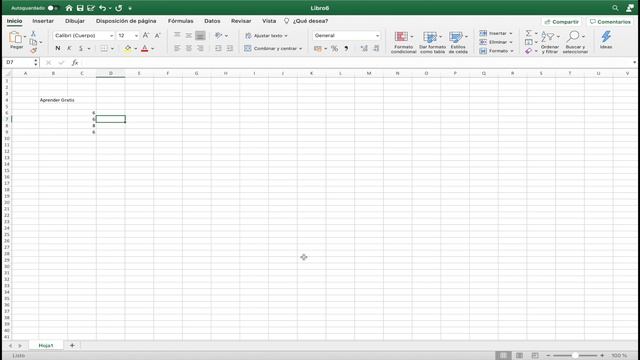Image resolution: width=640 pixels, height=360 pixels.
Task: Click the Comma style icon
Action: pyautogui.click(x=346, y=49)
